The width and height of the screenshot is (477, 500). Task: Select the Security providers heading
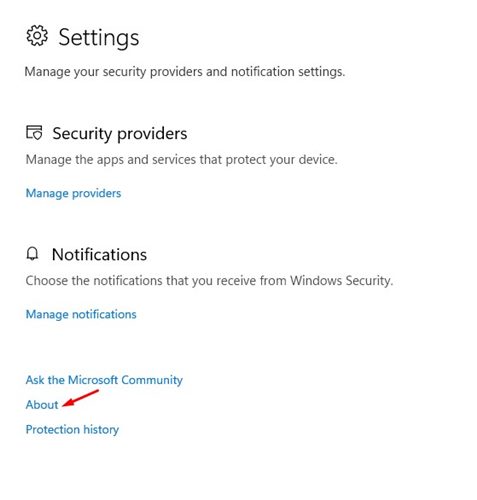point(120,134)
